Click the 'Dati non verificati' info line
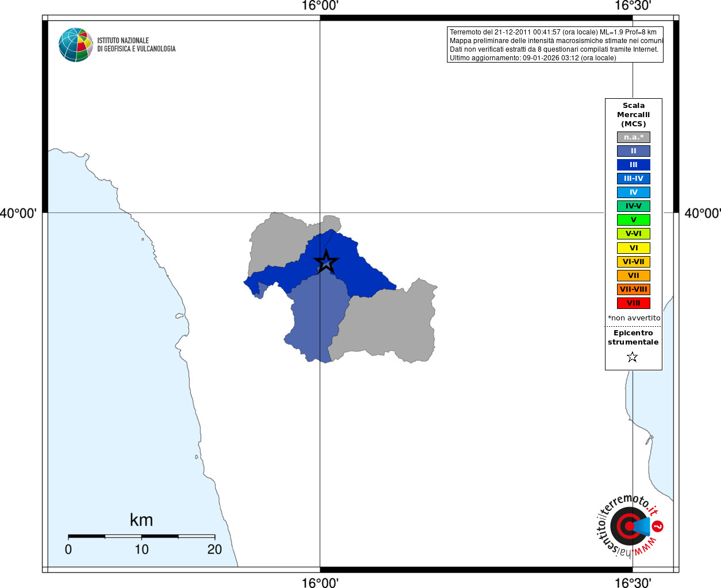This screenshot has width=721, height=588. pyautogui.click(x=554, y=49)
